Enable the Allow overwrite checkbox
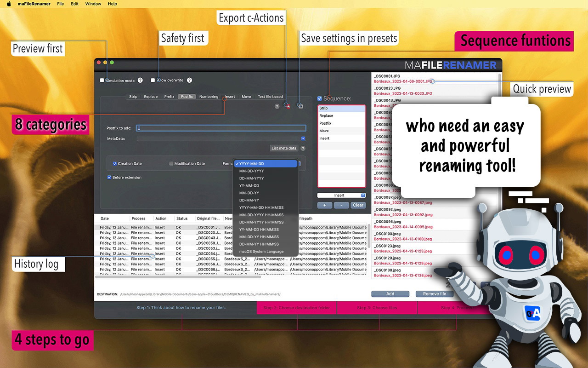Viewport: 588px width, 368px height. (x=153, y=80)
